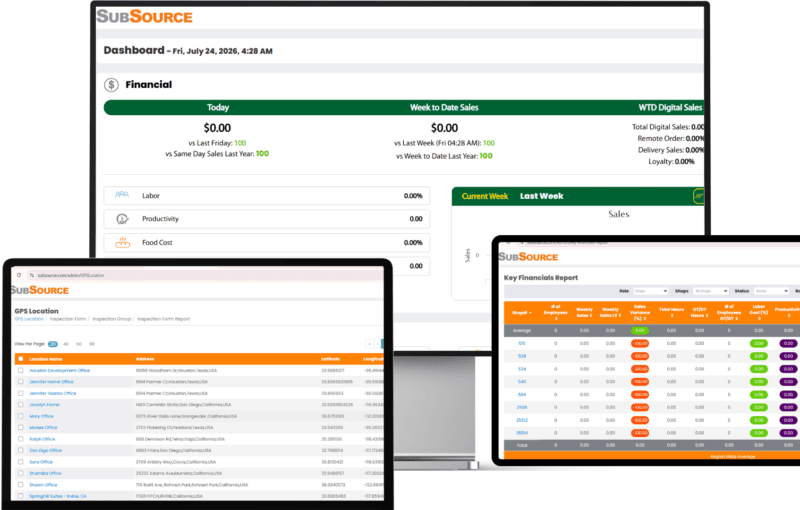This screenshot has width=800, height=510.
Task: Click the SubSource logo on the Dashboard
Action: [x=144, y=17]
